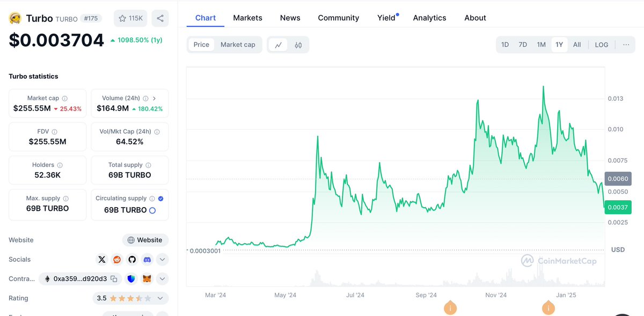This screenshot has height=316, width=644.
Task: Open the Markets tab
Action: [247, 18]
